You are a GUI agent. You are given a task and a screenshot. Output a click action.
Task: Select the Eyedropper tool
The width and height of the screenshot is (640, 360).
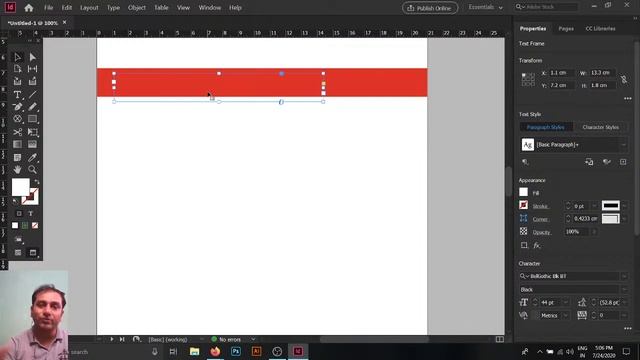click(33, 158)
